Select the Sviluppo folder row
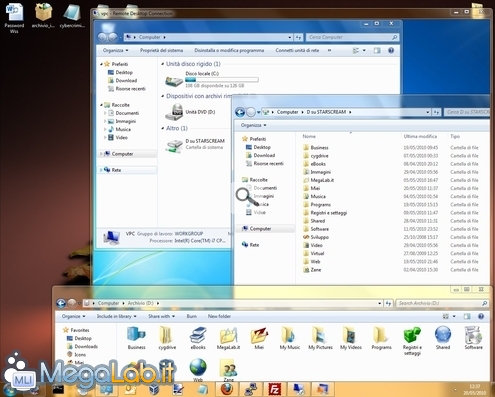Screen dimensions: 495x397 pos(391,237)
